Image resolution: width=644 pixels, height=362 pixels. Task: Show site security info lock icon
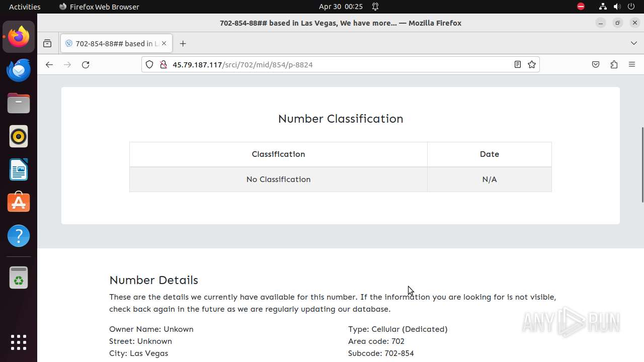[163, 64]
